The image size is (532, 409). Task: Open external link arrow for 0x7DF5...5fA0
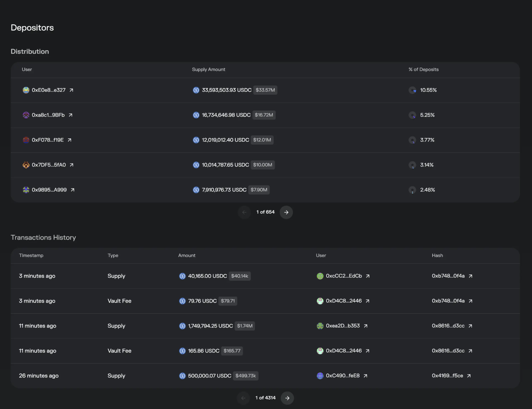[x=72, y=165]
